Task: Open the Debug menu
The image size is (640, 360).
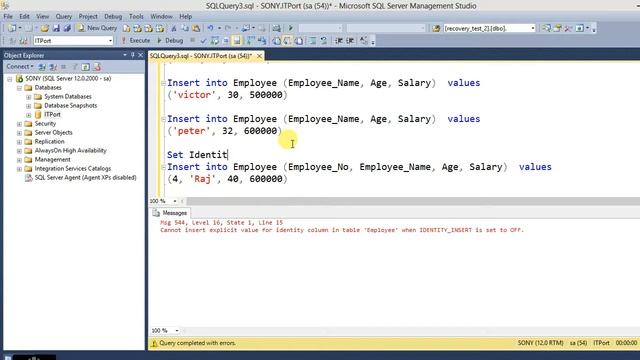Action: [x=113, y=16]
